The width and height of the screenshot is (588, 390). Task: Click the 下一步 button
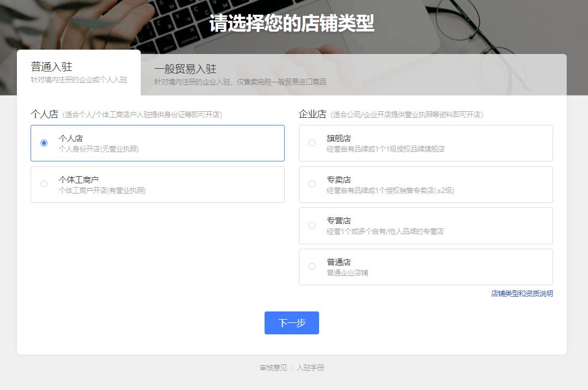pos(291,322)
